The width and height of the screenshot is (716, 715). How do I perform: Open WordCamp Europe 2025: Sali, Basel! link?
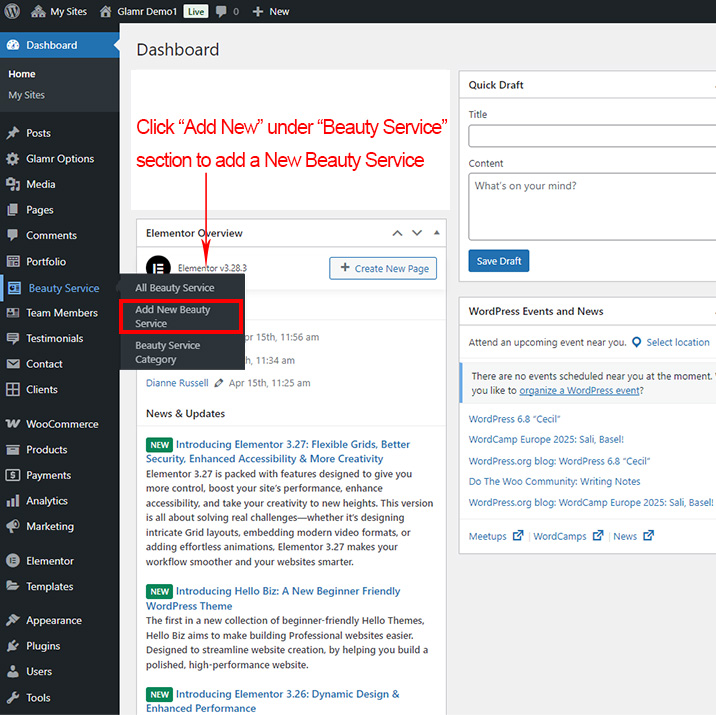click(546, 440)
